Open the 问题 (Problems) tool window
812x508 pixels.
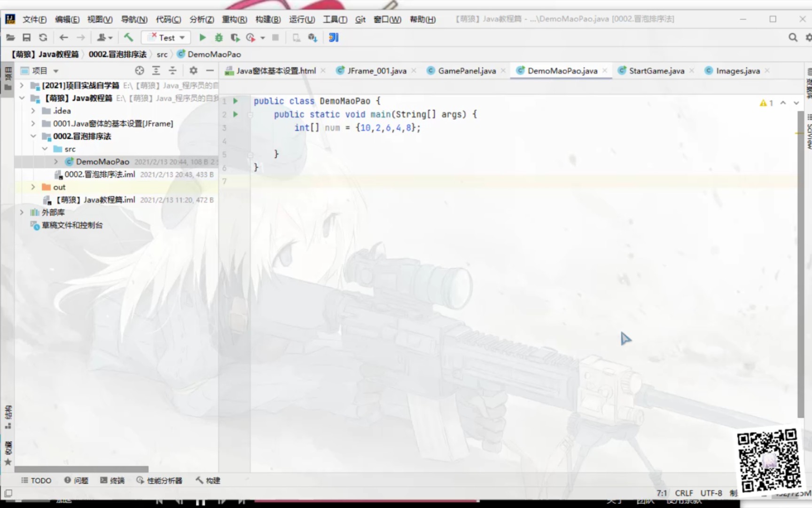click(x=76, y=480)
